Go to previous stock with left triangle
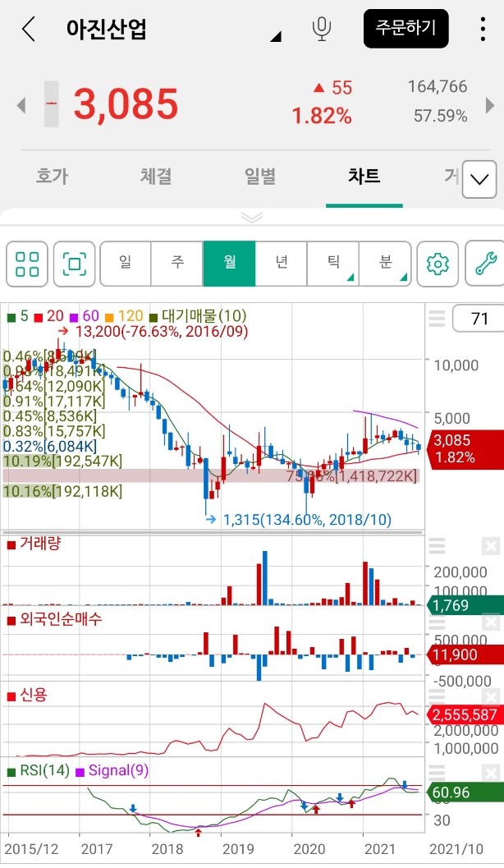The height and width of the screenshot is (868, 504). tap(21, 104)
